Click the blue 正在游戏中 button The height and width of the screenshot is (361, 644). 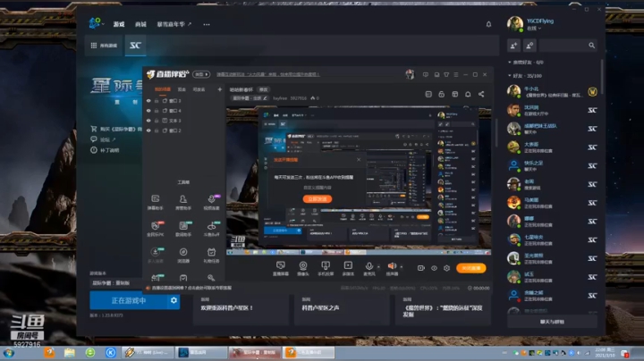coord(129,301)
